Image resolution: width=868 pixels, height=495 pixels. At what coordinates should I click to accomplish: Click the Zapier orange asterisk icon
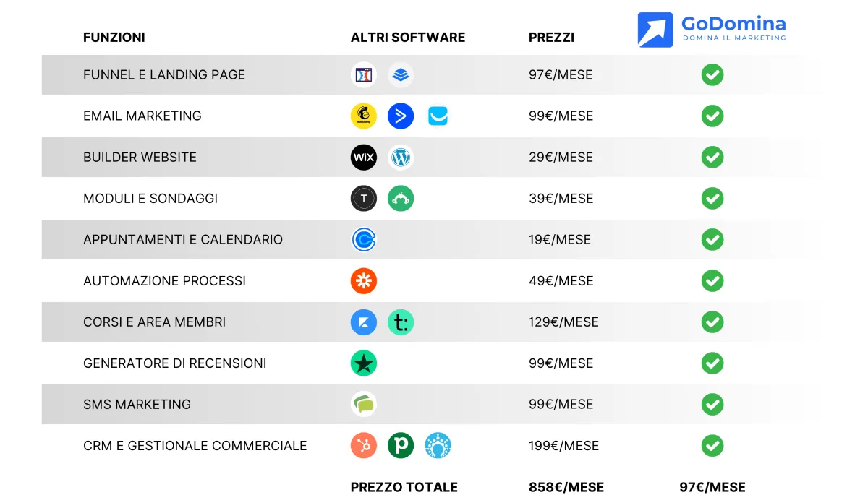click(x=364, y=280)
